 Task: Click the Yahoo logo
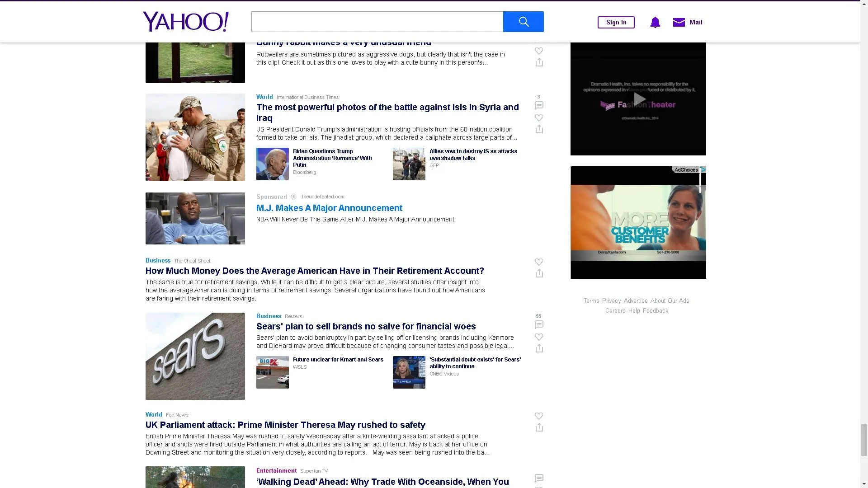click(x=185, y=22)
